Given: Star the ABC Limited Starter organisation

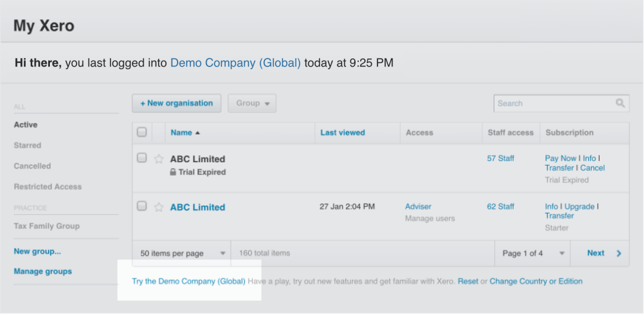Looking at the screenshot, I should 159,207.
